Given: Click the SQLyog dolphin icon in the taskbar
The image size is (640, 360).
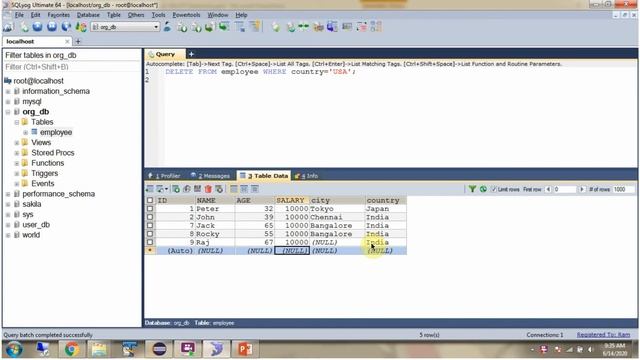Looking at the screenshot, I should (217, 349).
